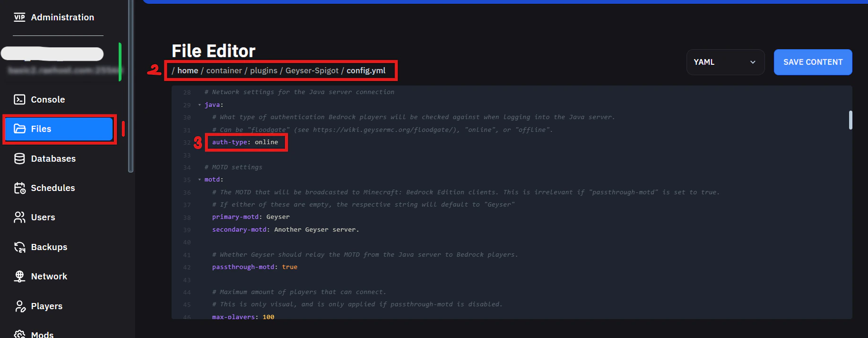
Task: Click the File Editor heading
Action: pos(214,51)
